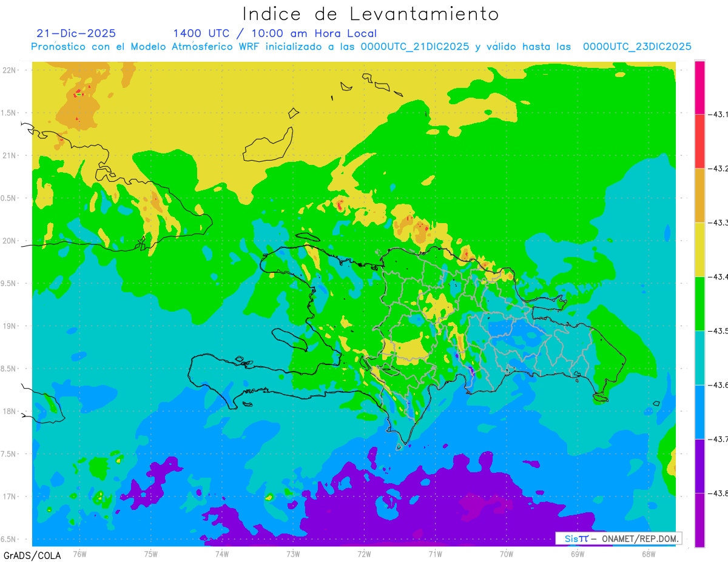This screenshot has width=728, height=562.
Task: Click the 19N latitude label
Action: 10,326
